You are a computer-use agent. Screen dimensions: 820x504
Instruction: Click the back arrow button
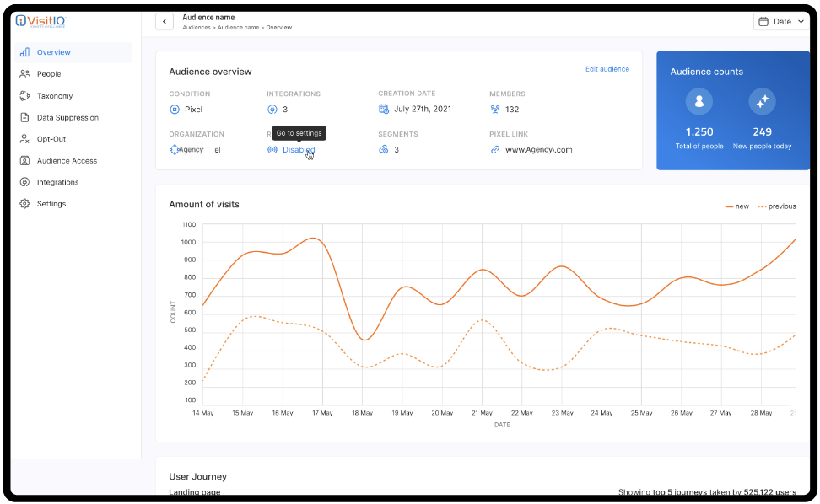(x=165, y=22)
